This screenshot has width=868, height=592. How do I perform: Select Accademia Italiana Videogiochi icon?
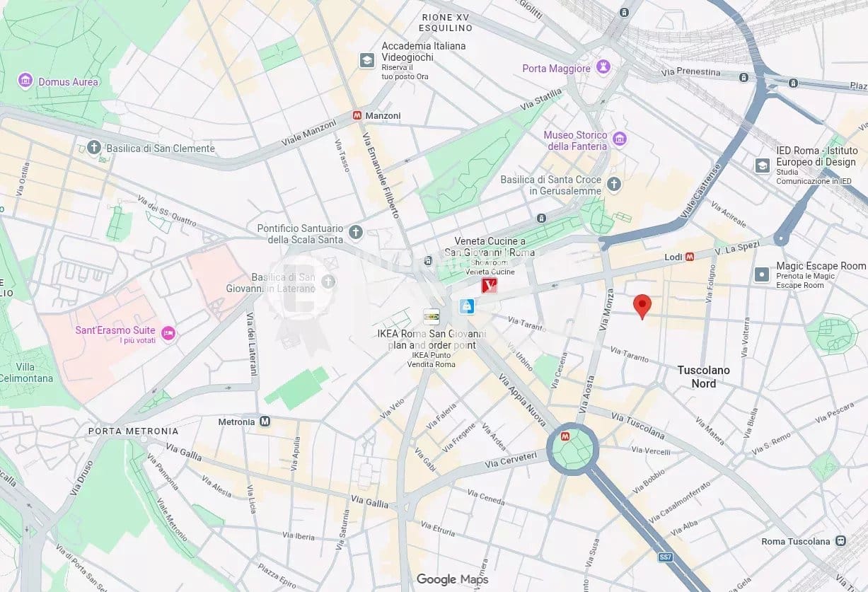coord(366,60)
